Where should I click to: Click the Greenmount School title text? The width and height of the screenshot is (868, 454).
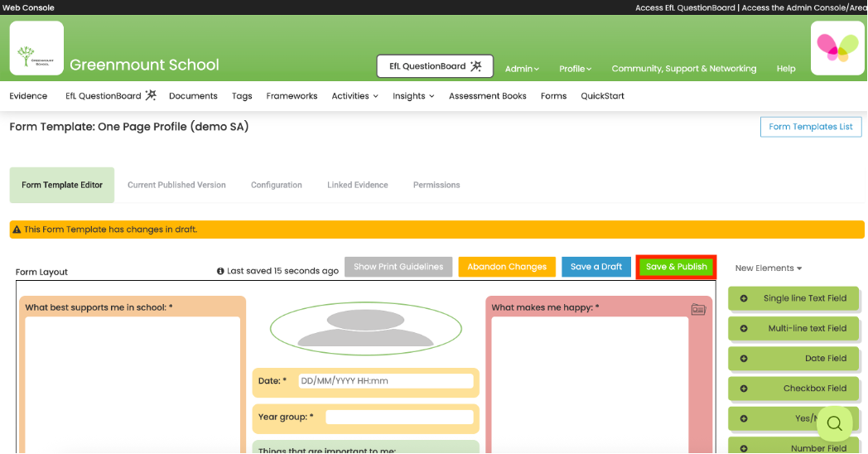144,65
